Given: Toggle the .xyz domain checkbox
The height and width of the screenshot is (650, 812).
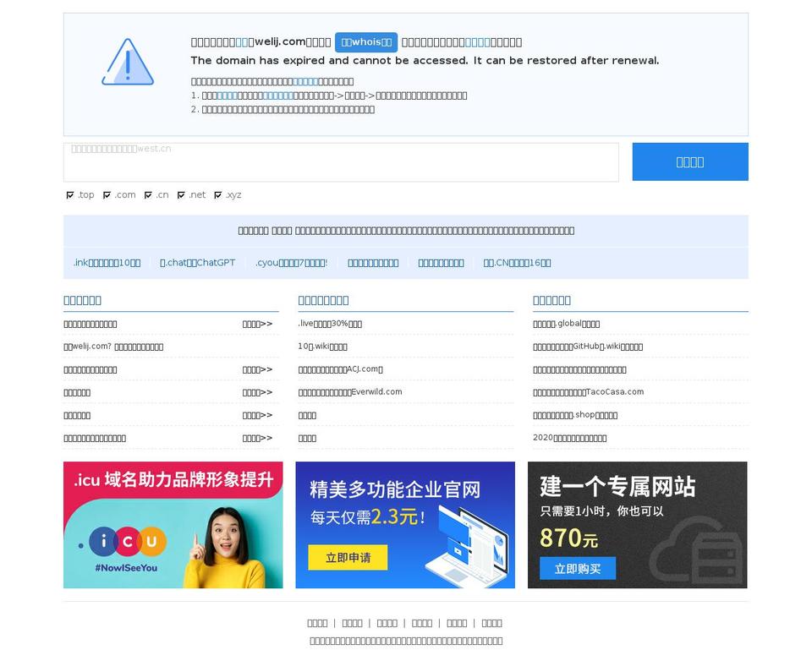Looking at the screenshot, I should click(x=217, y=195).
